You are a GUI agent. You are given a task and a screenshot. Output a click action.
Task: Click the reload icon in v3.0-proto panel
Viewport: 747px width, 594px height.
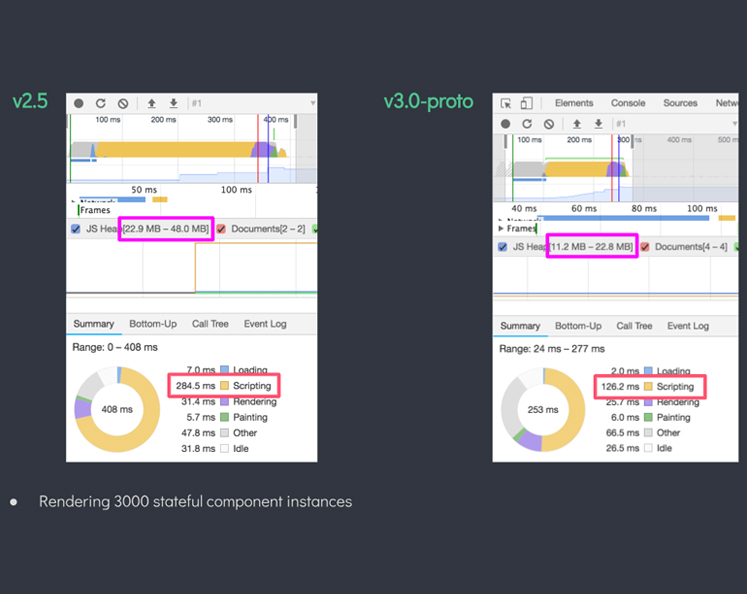point(527,124)
